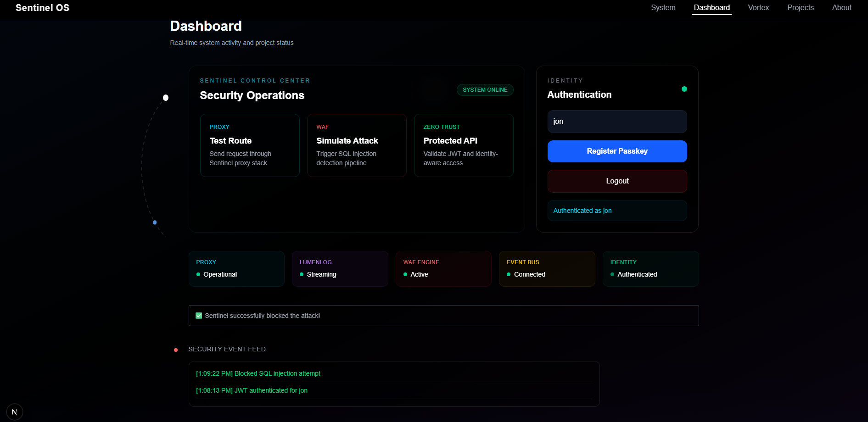Click the Sentinel OS logo
The height and width of the screenshot is (422, 868).
(42, 8)
